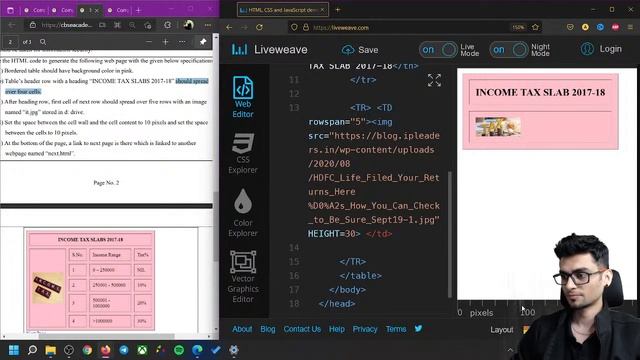
Task: Open Liveweave Twitter link
Action: point(418,328)
